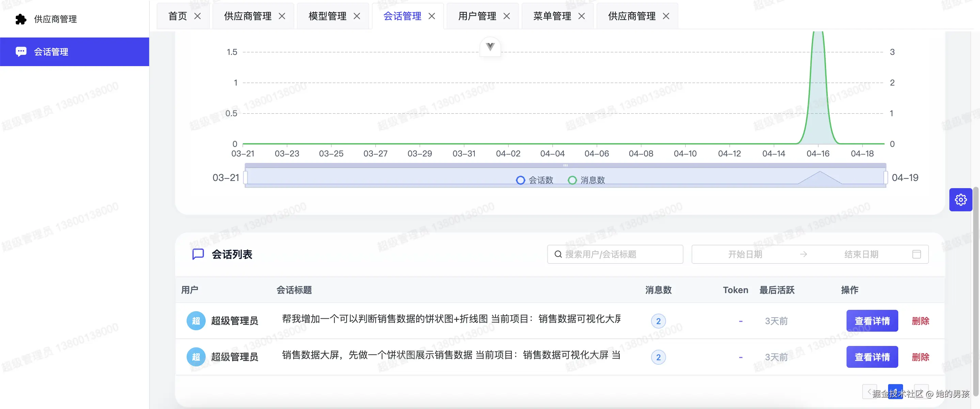The image size is (980, 409).
Task: Click first row's 超 user avatar
Action: pyautogui.click(x=196, y=321)
